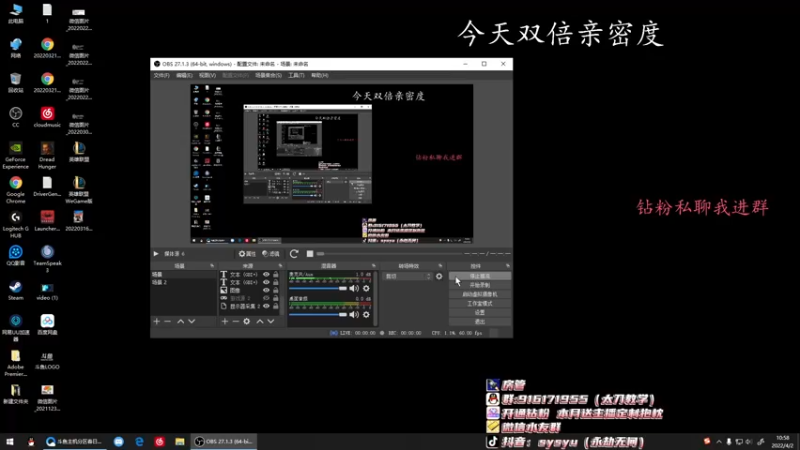The image size is (800, 450).
Task: Open the scene transition type dropdown
Action: tap(407, 276)
